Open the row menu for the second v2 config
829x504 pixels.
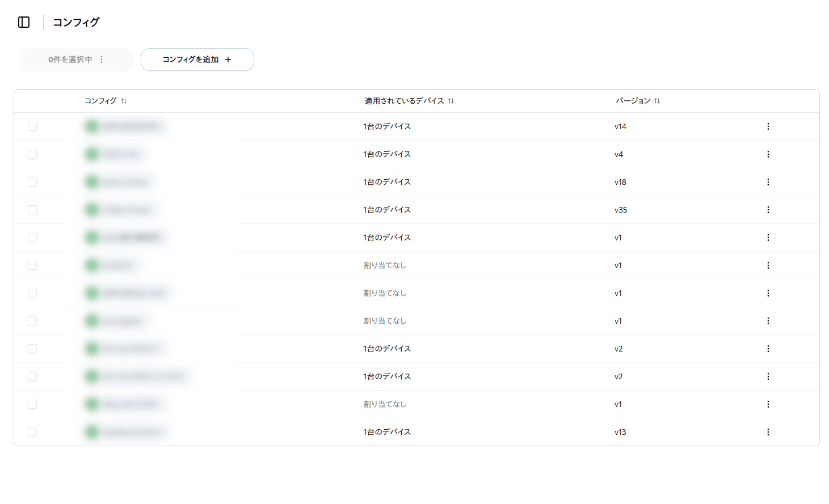768,376
